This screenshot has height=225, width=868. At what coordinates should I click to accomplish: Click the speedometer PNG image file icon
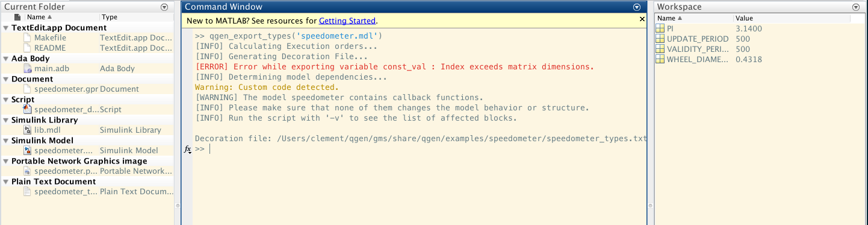pyautogui.click(x=28, y=171)
